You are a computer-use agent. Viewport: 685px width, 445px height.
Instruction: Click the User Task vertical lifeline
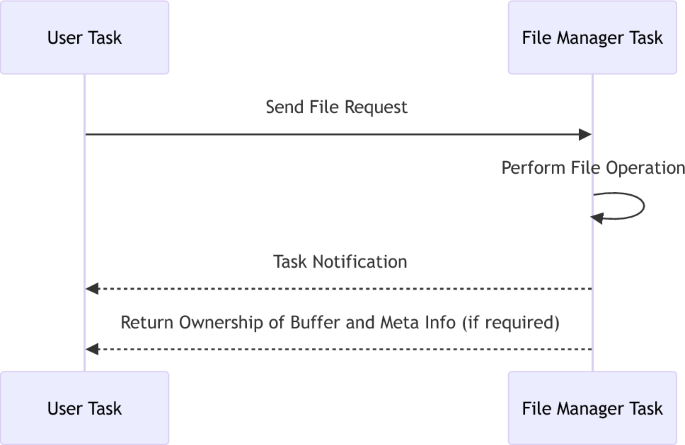[85, 230]
